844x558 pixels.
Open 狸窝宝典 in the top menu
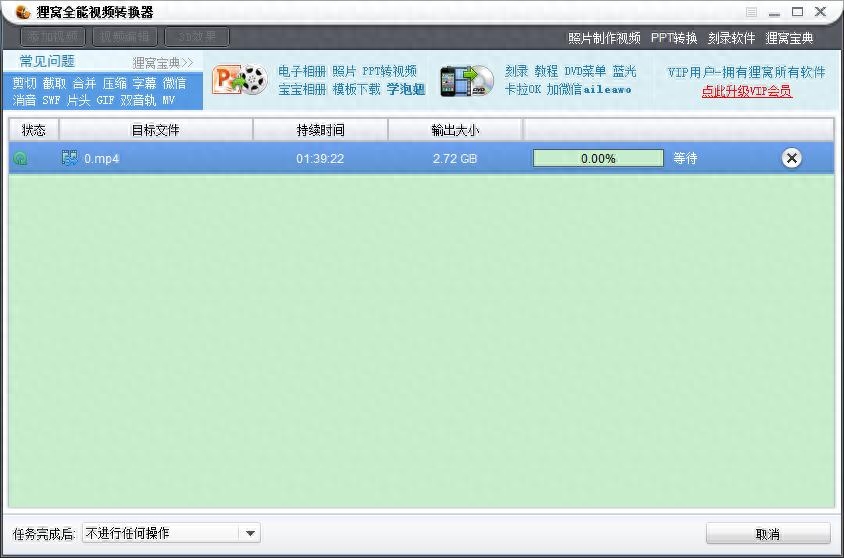(789, 38)
